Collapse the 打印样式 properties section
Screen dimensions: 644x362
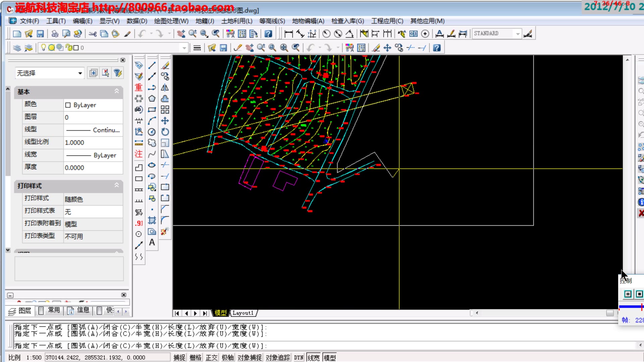[x=117, y=185]
